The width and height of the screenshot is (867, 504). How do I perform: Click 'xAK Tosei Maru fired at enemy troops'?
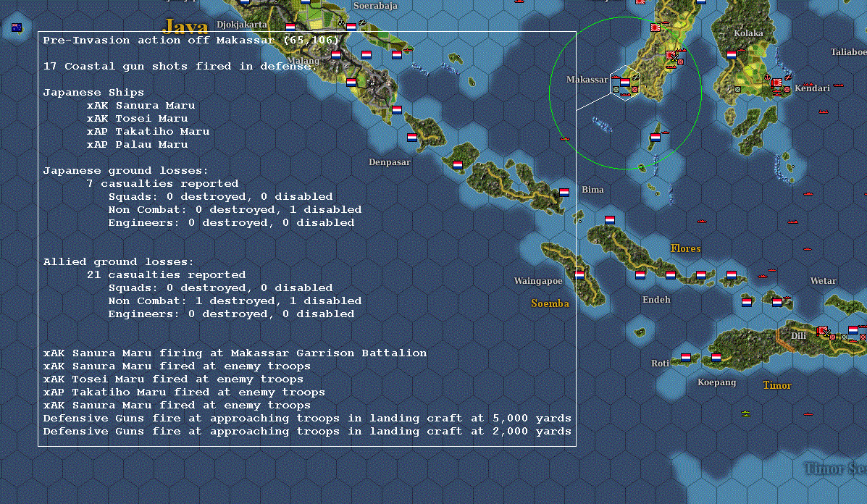tap(173, 379)
